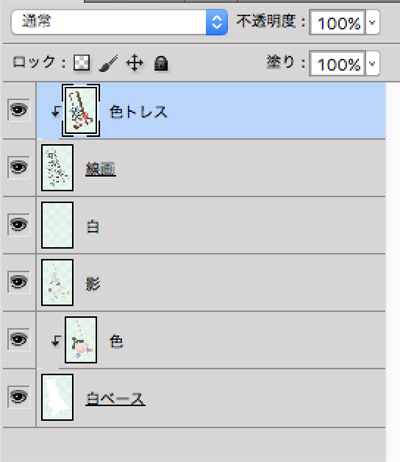Click the lock image pixels brush icon
Viewport: 400px width, 462px height.
pyautogui.click(x=108, y=63)
